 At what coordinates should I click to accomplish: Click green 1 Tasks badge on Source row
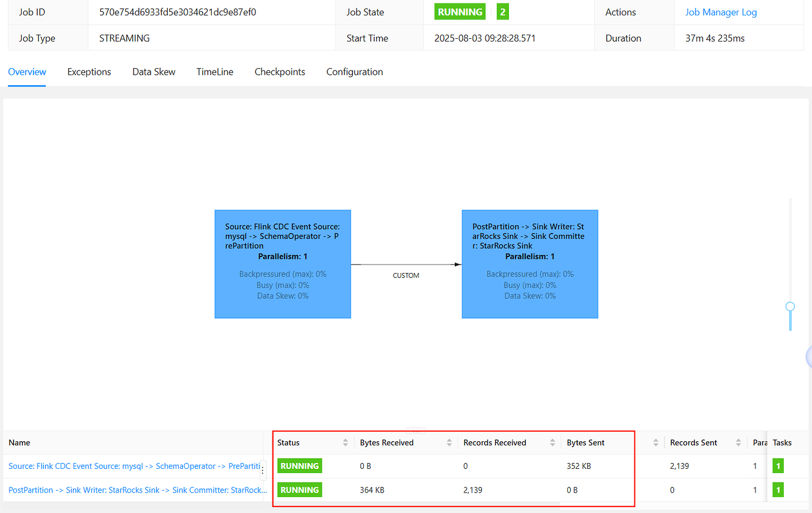pyautogui.click(x=778, y=465)
